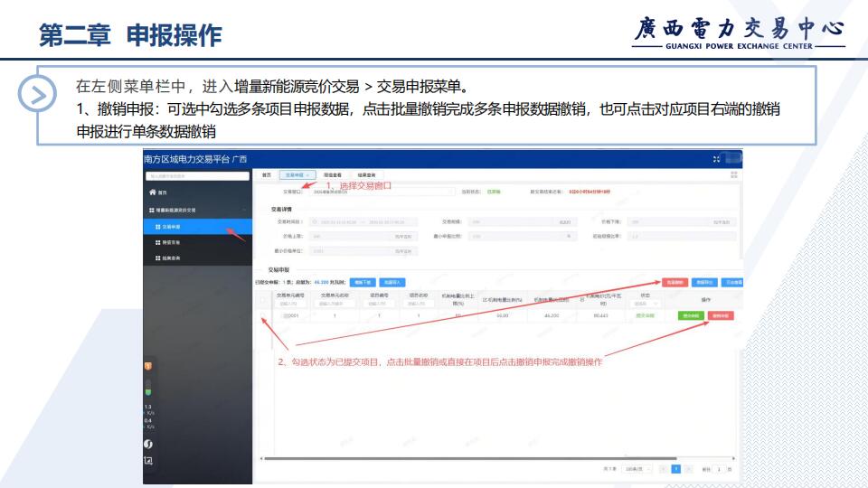Tick the select-all checkbox in the table header
The image size is (868, 488).
[265, 298]
